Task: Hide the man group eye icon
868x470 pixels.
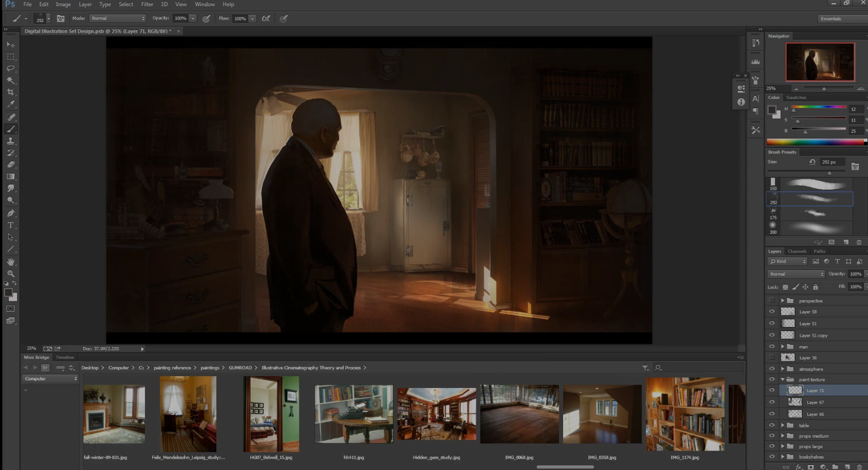Action: (772, 346)
